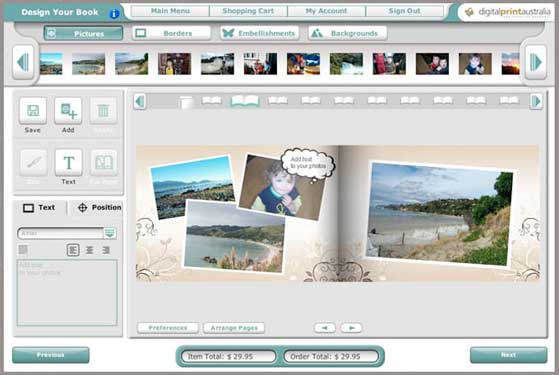Switch to the Embellishments tab
The image size is (559, 375).
(x=260, y=33)
